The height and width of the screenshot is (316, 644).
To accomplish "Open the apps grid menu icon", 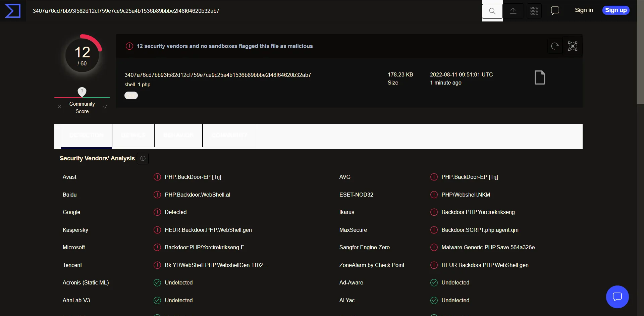I will (x=534, y=11).
